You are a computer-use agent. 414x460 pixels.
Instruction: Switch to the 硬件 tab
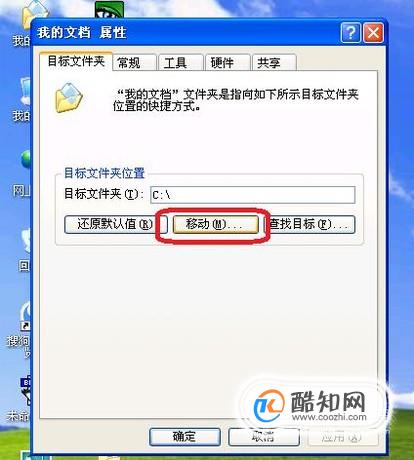(x=228, y=62)
